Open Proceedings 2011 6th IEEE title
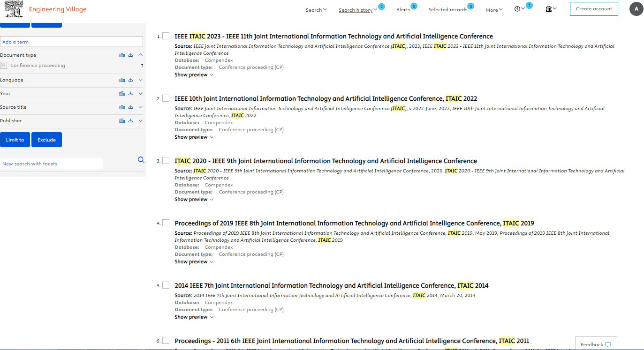Screen dimensions: 644x350 point(352,341)
